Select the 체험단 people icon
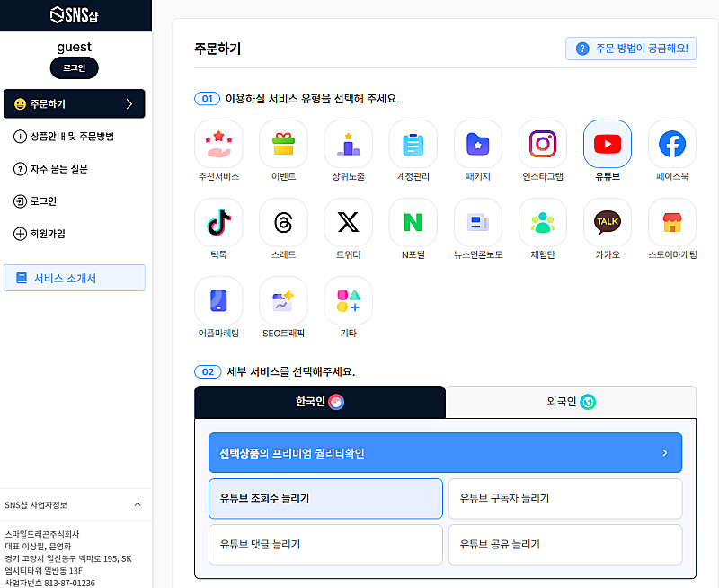The width and height of the screenshot is (719, 588). click(x=543, y=222)
